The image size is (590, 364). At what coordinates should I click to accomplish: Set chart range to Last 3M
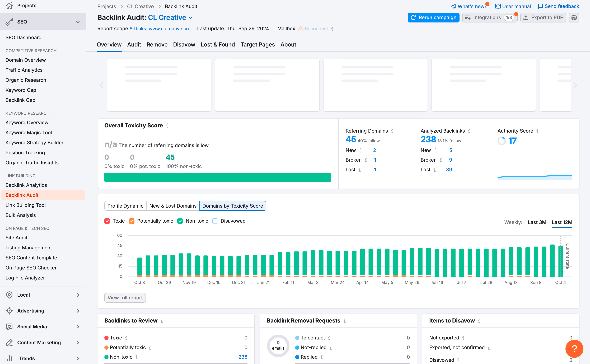537,222
